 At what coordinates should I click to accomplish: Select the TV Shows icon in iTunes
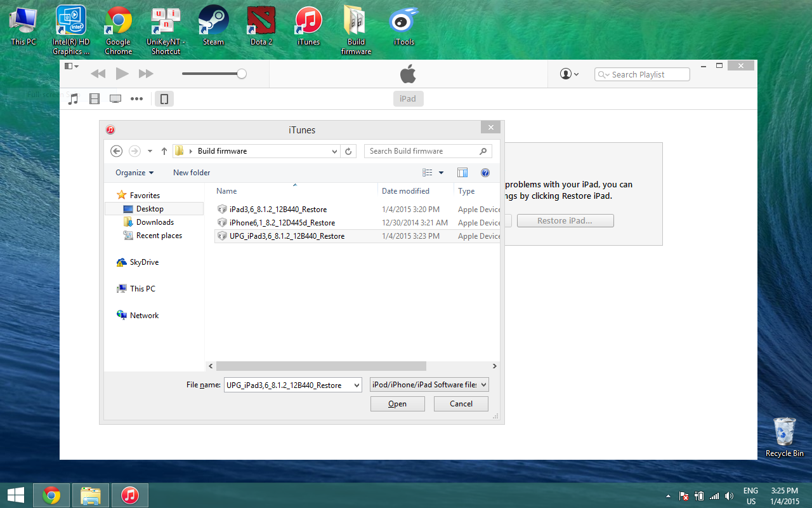(115, 98)
